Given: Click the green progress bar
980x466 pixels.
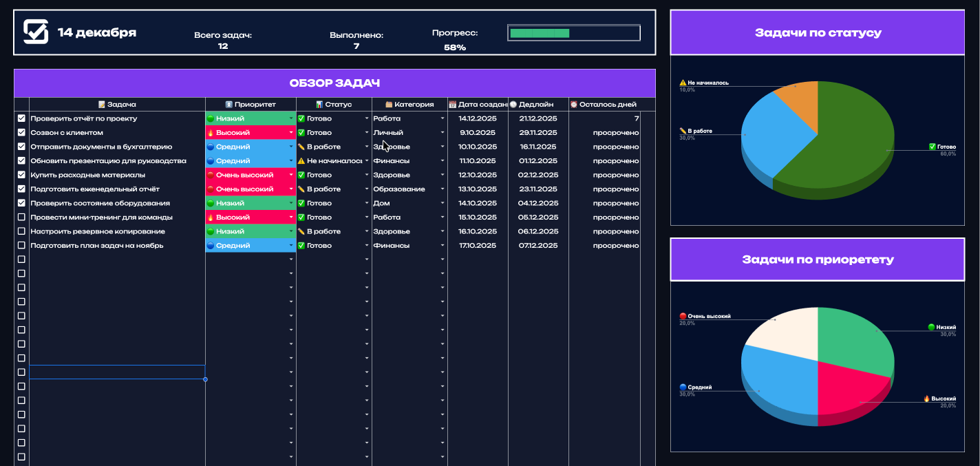Looking at the screenshot, I should pyautogui.click(x=540, y=33).
